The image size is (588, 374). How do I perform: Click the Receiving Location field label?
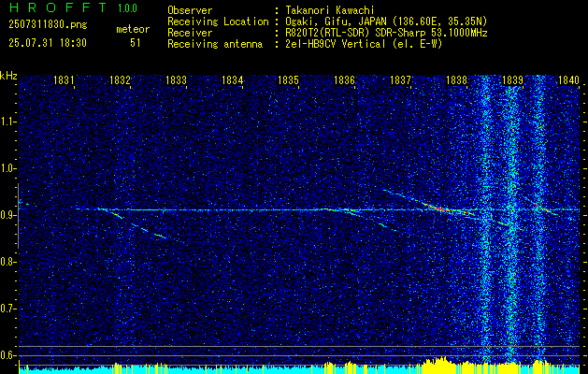tap(218, 22)
